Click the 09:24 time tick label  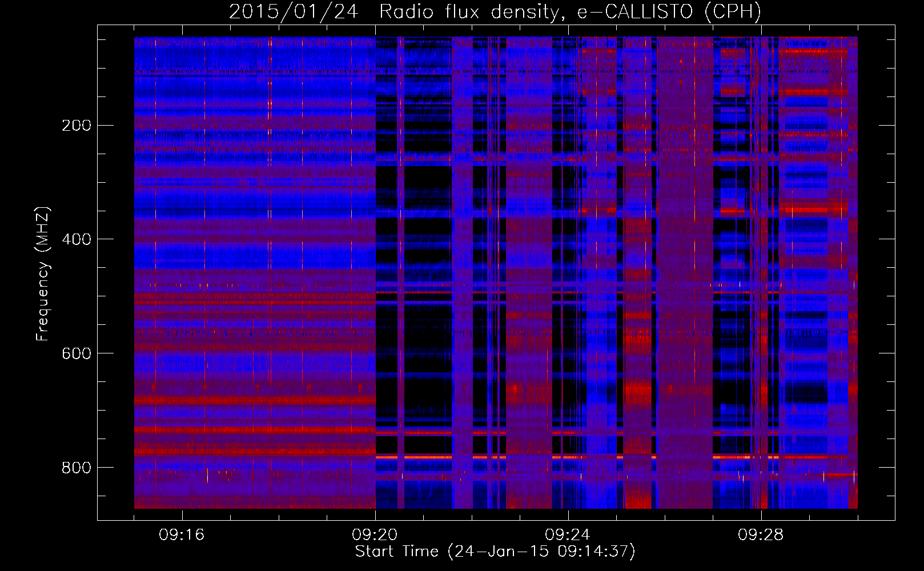pos(568,535)
